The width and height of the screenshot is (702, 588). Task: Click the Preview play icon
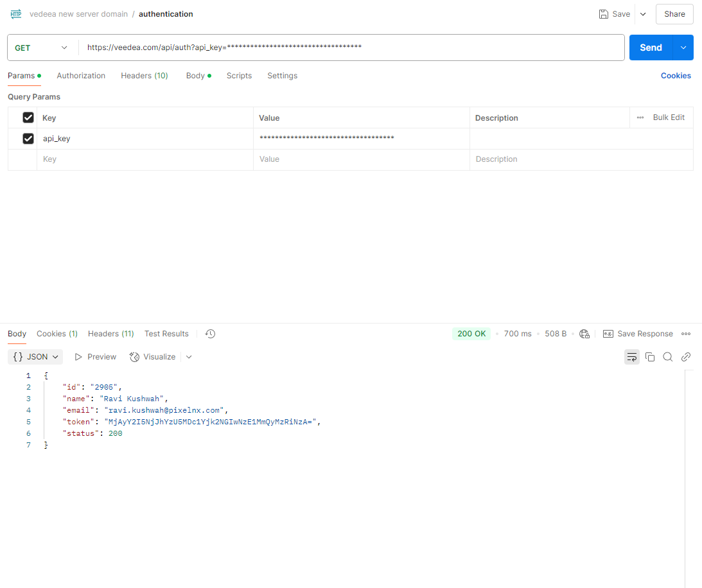coord(78,357)
